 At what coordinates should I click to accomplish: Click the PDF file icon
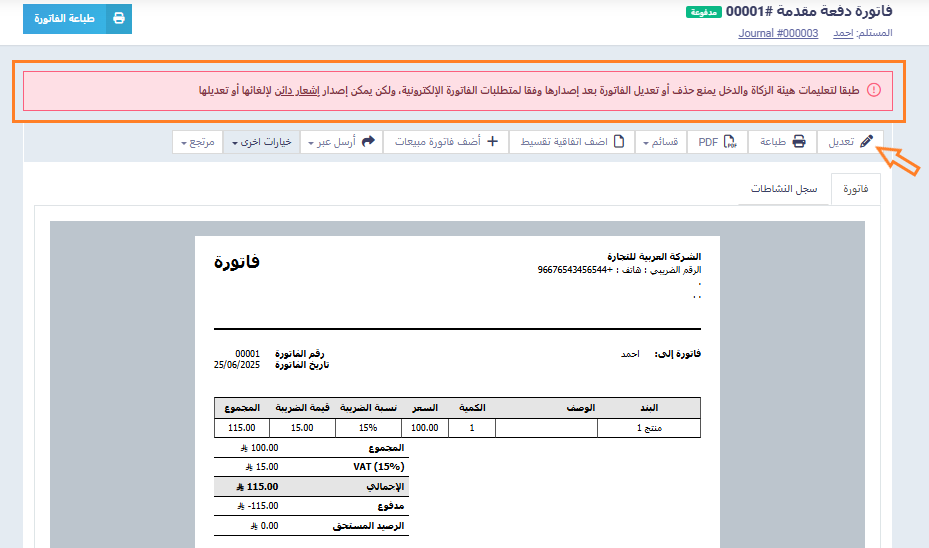[731, 142]
